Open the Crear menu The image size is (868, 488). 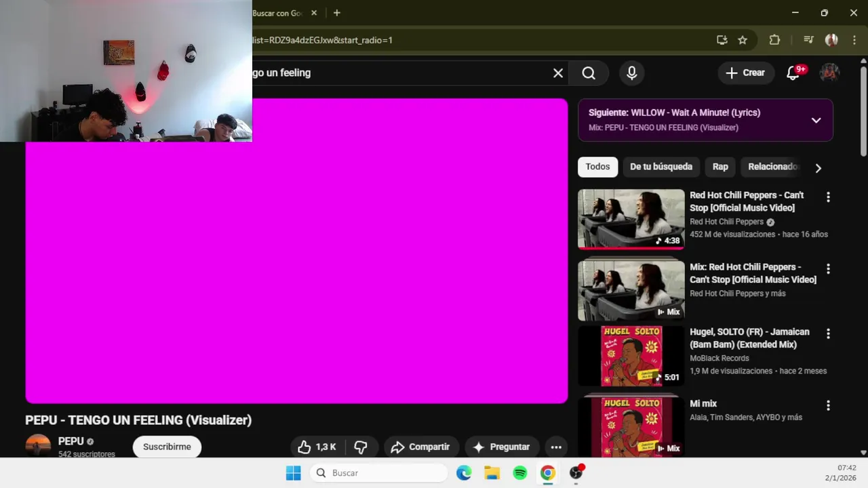(x=745, y=73)
